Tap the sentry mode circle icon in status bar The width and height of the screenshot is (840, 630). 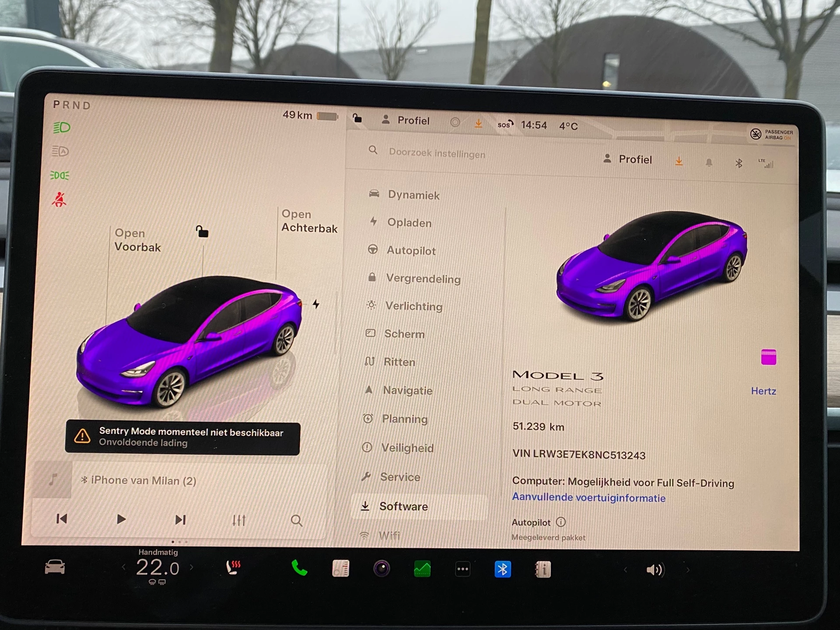coord(455,122)
